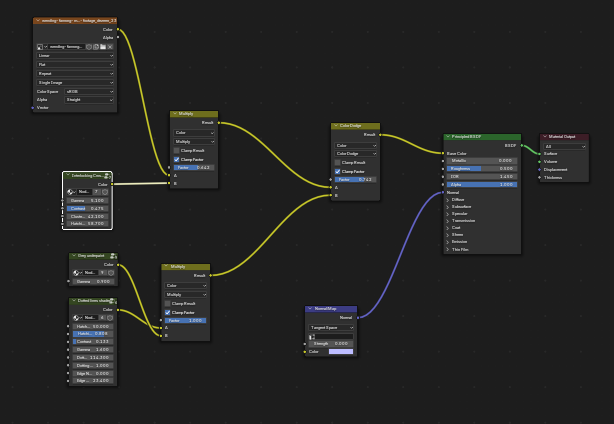Click node group icon on the Dotted lines shading header

[x=113, y=301]
